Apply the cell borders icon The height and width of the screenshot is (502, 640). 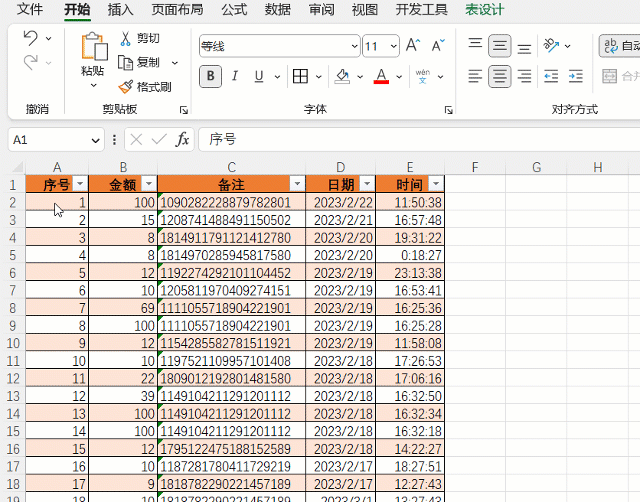[300, 76]
